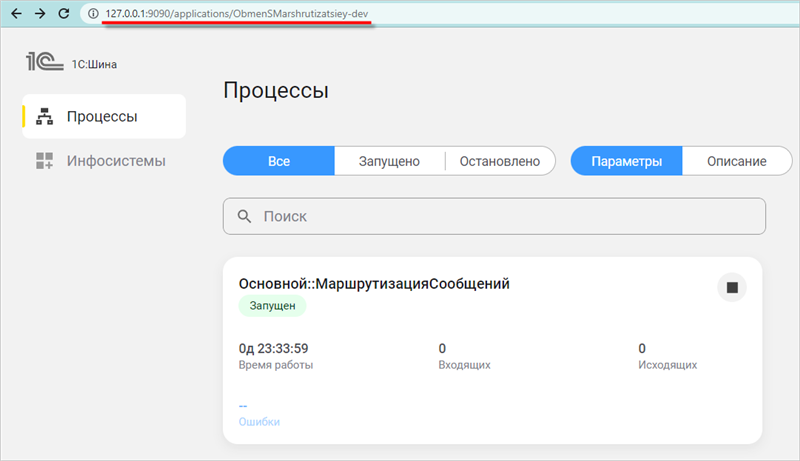The width and height of the screenshot is (800, 461).
Task: Click the browser forward arrow
Action: coord(40,14)
